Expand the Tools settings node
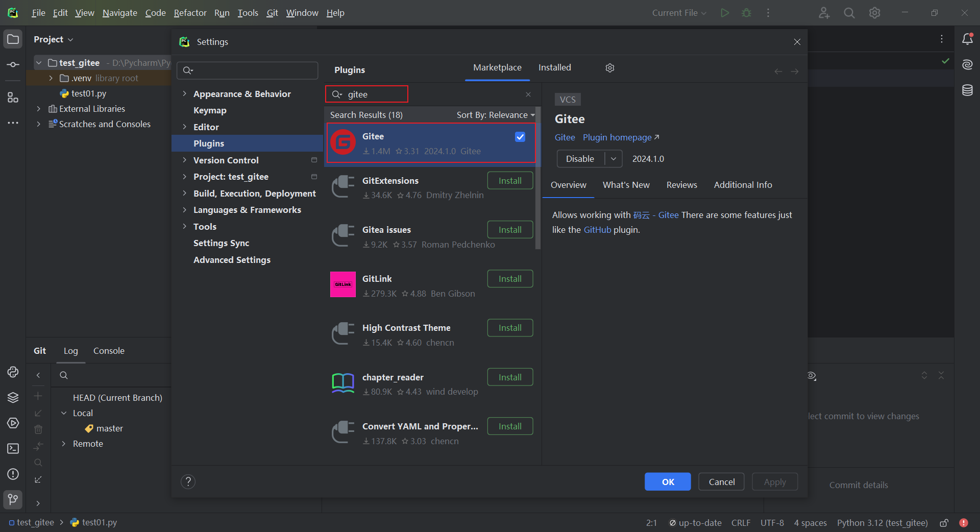Screen dimensions: 980x532 pos(184,227)
